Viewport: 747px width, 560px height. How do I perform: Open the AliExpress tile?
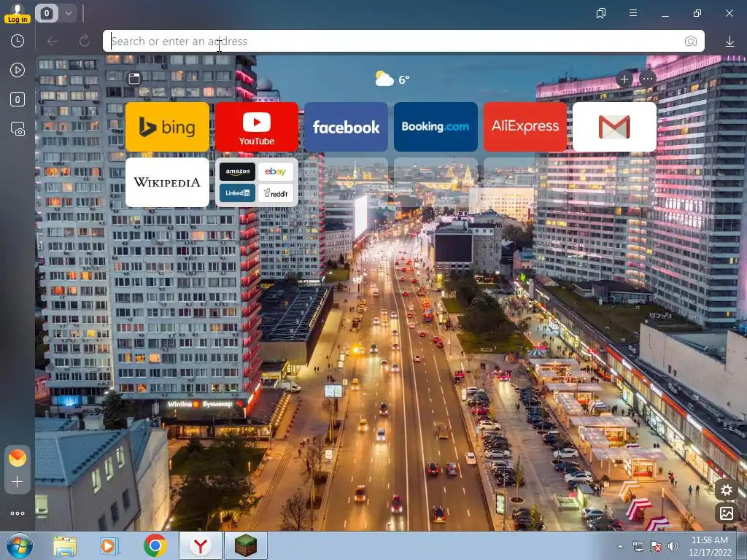525,127
